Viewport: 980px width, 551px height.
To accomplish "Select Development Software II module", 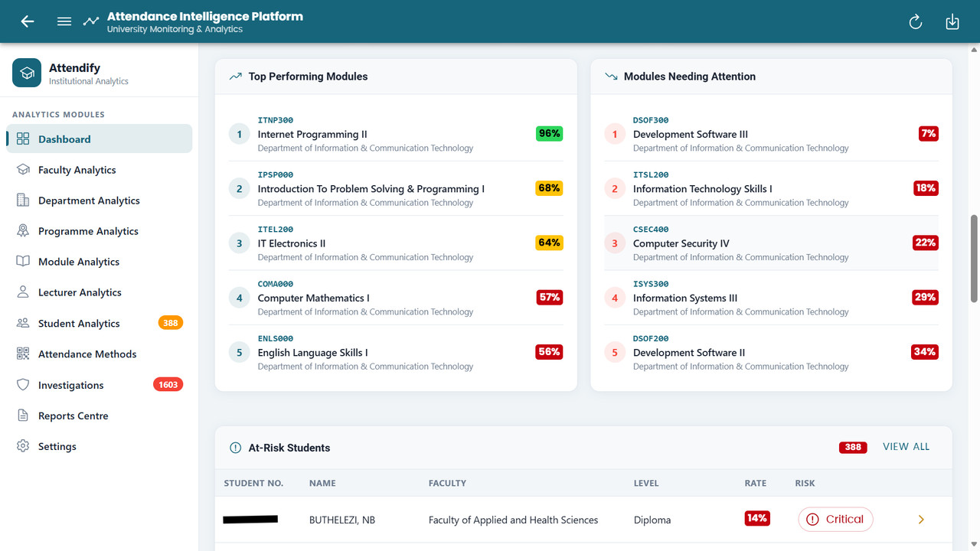I will coord(771,352).
